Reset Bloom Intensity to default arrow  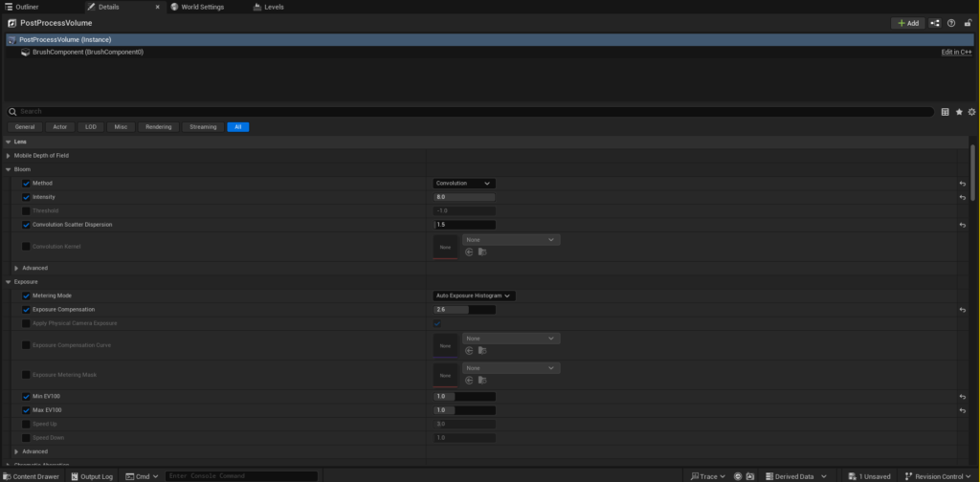(963, 197)
